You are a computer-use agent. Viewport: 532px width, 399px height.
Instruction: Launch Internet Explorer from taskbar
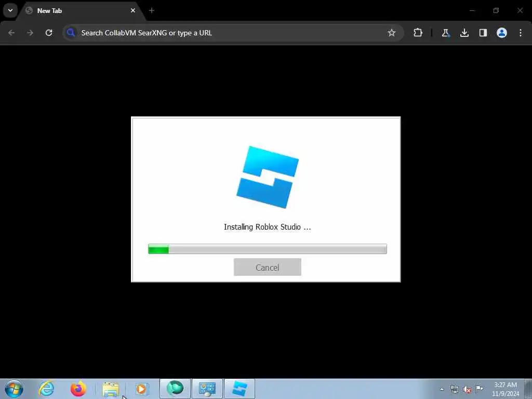pos(46,389)
